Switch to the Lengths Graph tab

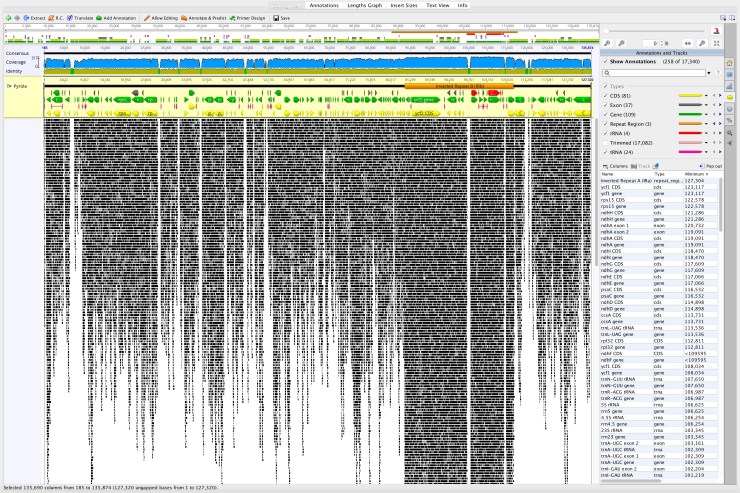tap(364, 5)
